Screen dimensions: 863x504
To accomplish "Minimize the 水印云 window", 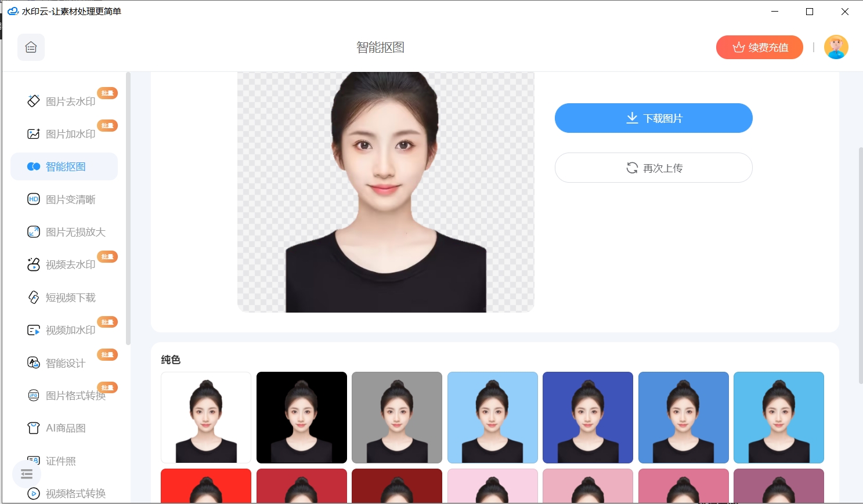I will click(775, 12).
